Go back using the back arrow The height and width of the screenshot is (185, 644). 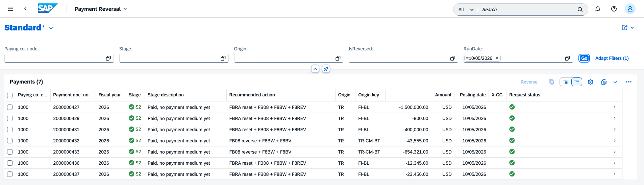[x=25, y=9]
